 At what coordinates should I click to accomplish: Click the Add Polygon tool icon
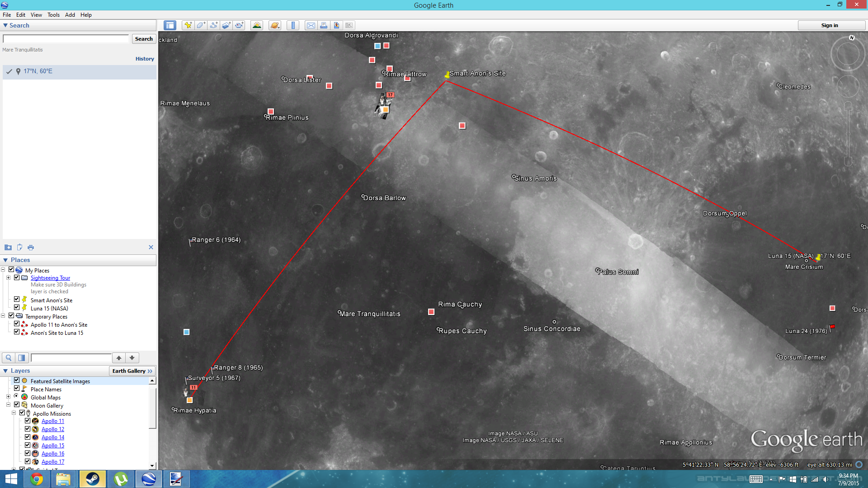(x=201, y=25)
